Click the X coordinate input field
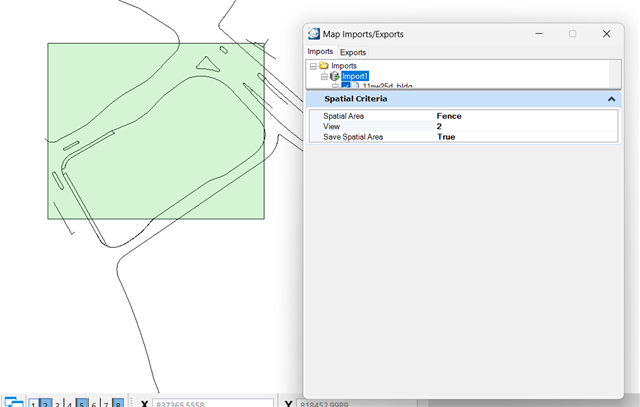The width and height of the screenshot is (640, 407). (212, 403)
